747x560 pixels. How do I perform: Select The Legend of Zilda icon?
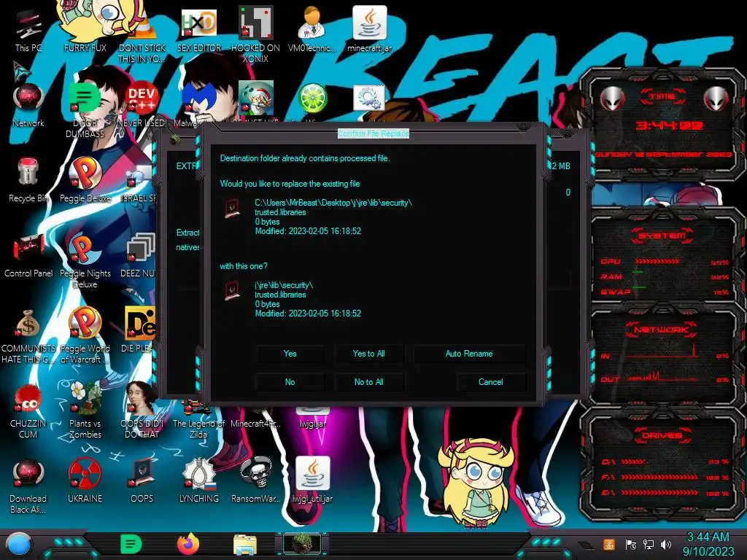pos(198,421)
